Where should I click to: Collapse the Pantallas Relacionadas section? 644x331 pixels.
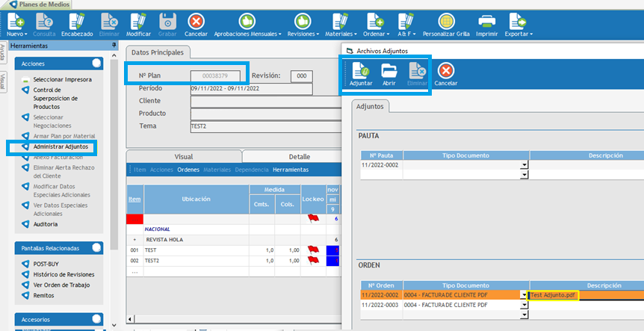tap(96, 247)
